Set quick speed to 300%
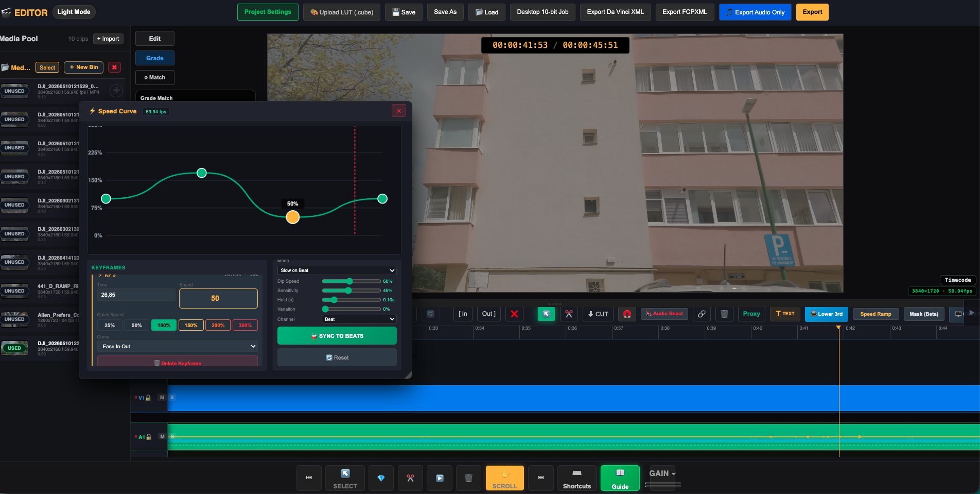 pyautogui.click(x=245, y=326)
